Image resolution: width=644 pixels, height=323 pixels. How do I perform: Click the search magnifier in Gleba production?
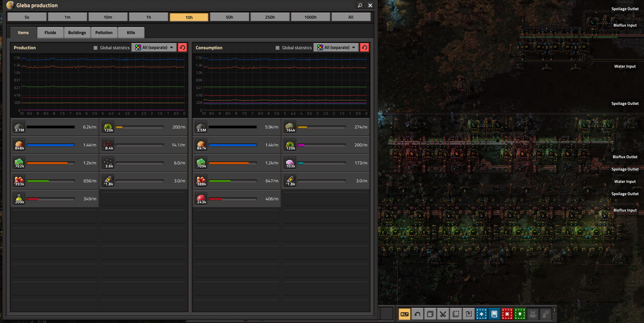[x=360, y=5]
